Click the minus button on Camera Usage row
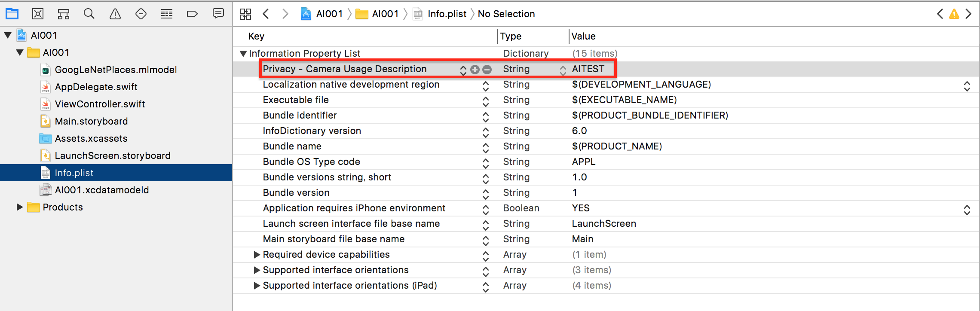980x311 pixels. coord(487,70)
